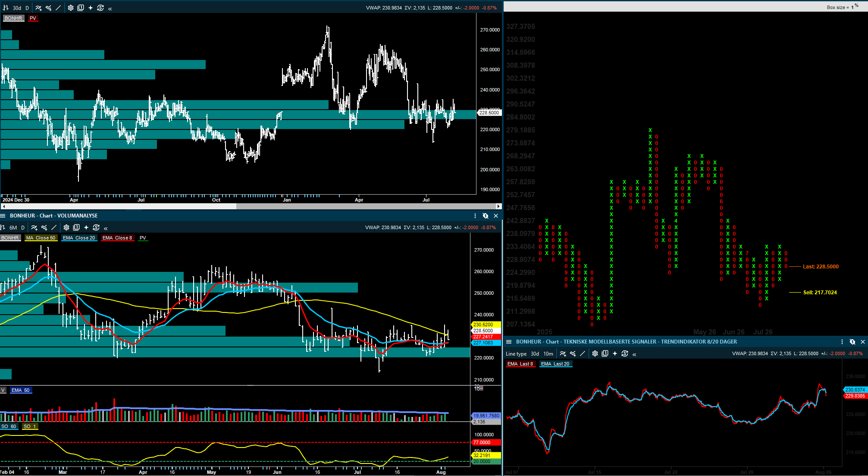Screen dimensions: 868x476
Task: Add comparison symbol in top chart toolbar
Action: 48,8
